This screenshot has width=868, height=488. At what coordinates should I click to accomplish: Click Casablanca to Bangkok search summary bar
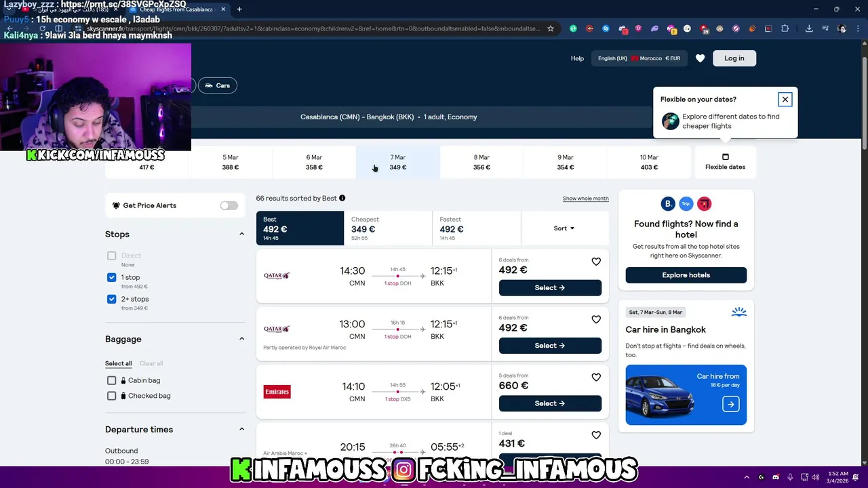pos(389,117)
